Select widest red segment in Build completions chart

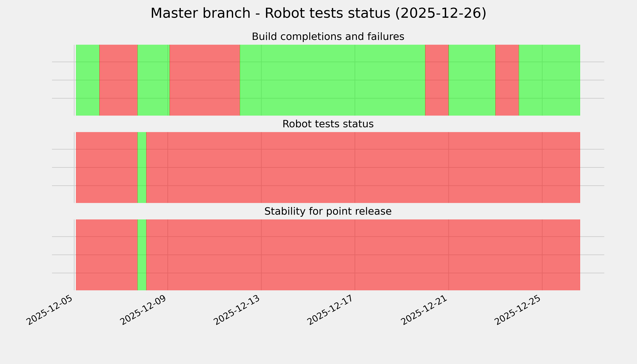click(x=205, y=80)
